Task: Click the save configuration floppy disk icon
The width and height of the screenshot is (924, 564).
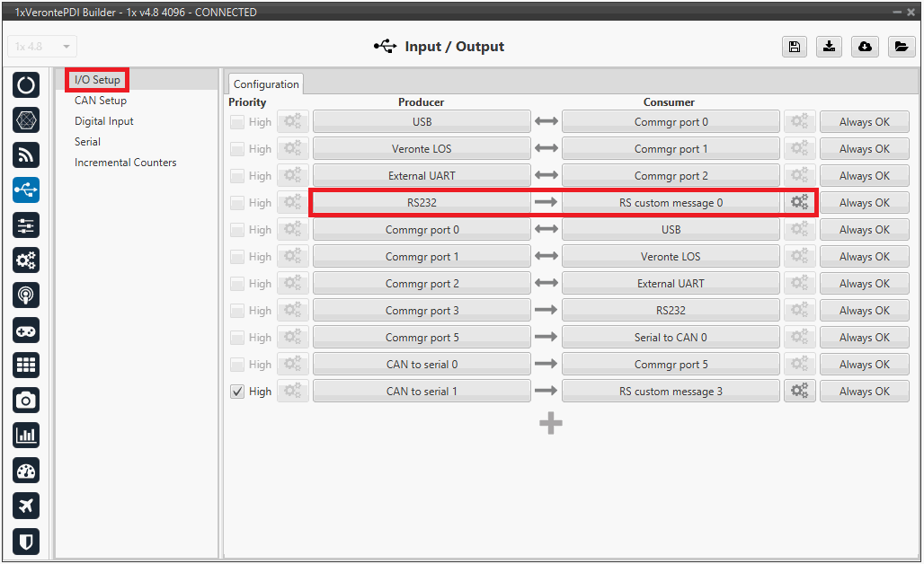Action: 794,47
